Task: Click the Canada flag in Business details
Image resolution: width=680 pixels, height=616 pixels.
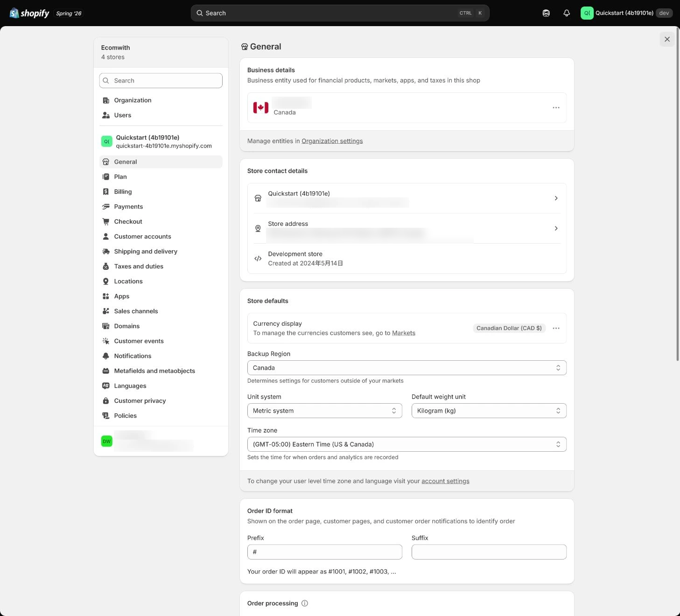Action: [261, 108]
